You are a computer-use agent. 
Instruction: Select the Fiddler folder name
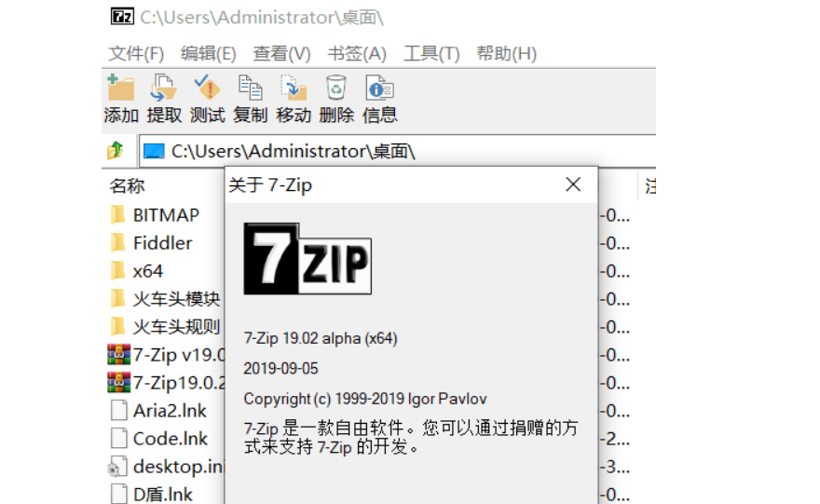163,243
